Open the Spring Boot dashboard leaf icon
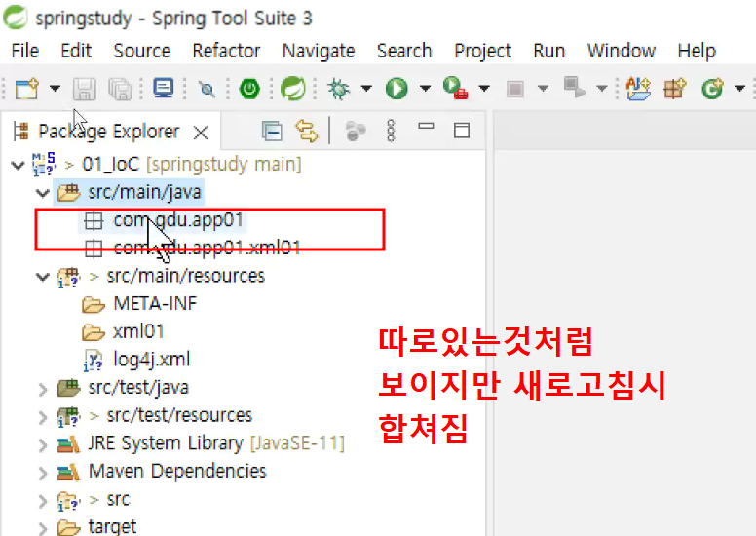 (292, 89)
